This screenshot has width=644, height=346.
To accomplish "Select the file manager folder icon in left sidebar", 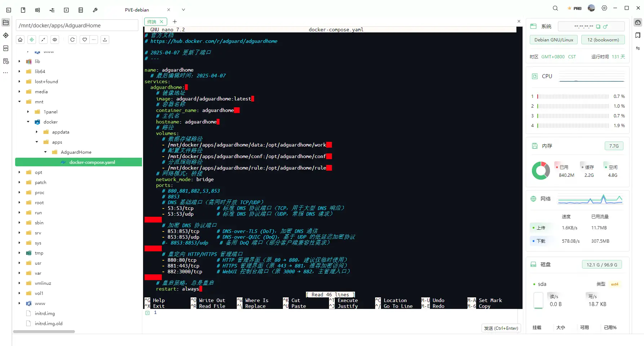I will point(6,22).
